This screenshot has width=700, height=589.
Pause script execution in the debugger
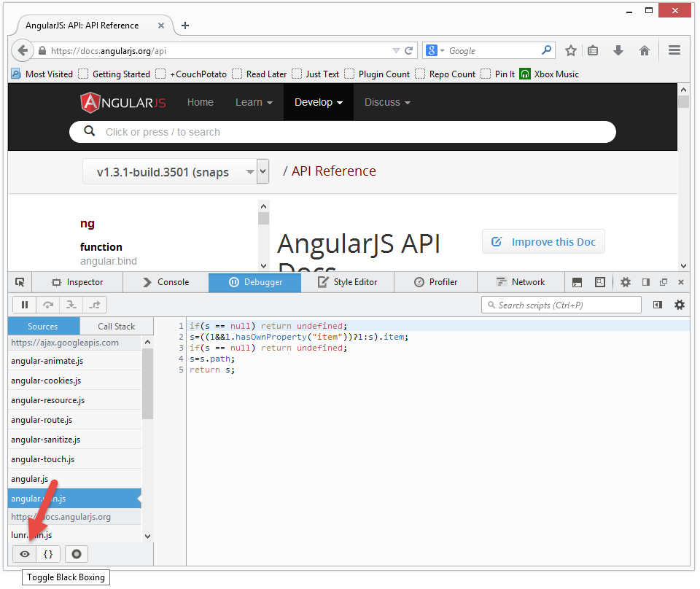tap(25, 305)
